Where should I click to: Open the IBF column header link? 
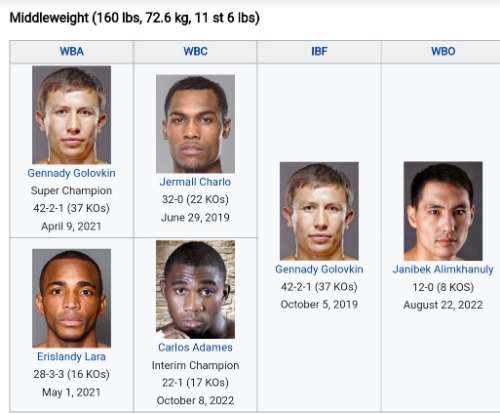point(319,51)
